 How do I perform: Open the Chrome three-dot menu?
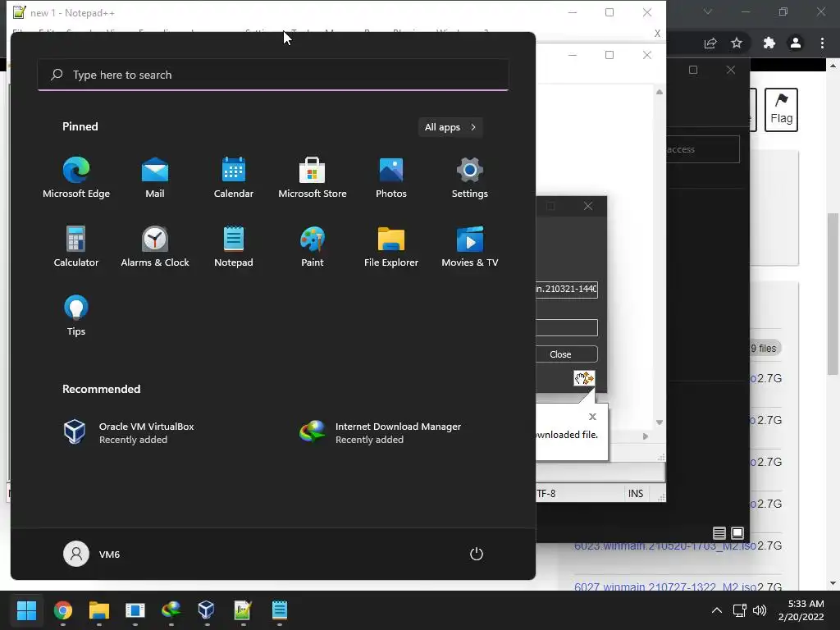tap(822, 43)
